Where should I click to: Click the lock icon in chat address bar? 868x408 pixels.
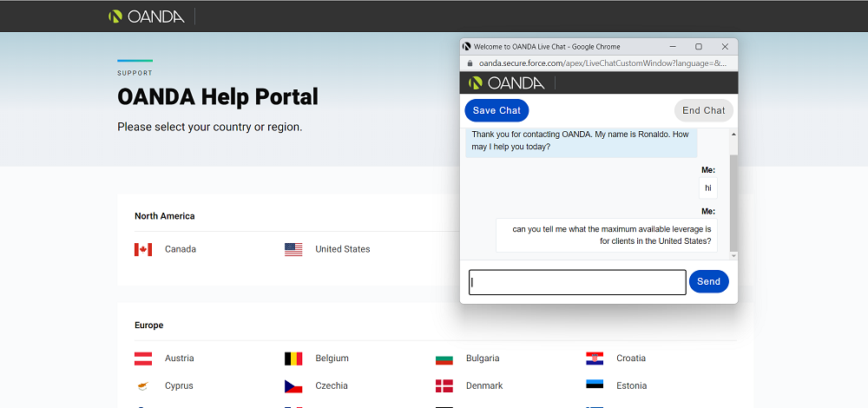(470, 63)
